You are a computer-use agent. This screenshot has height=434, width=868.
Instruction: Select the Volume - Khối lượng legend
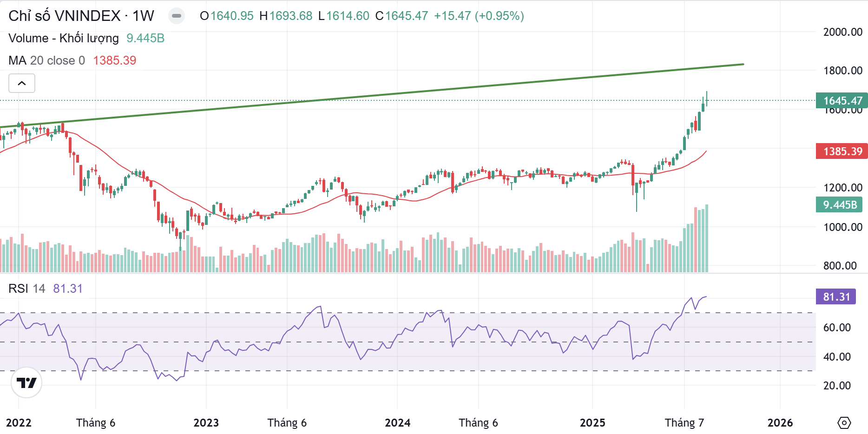pyautogui.click(x=64, y=38)
